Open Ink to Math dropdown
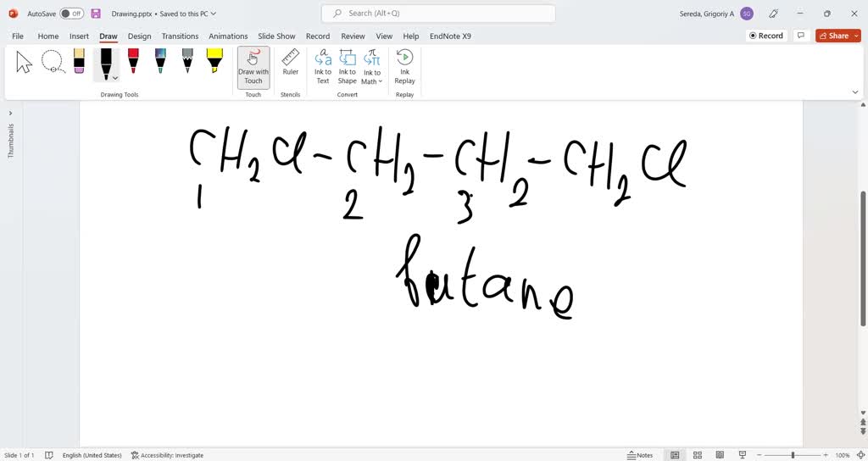Image resolution: width=868 pixels, height=461 pixels. click(x=372, y=67)
